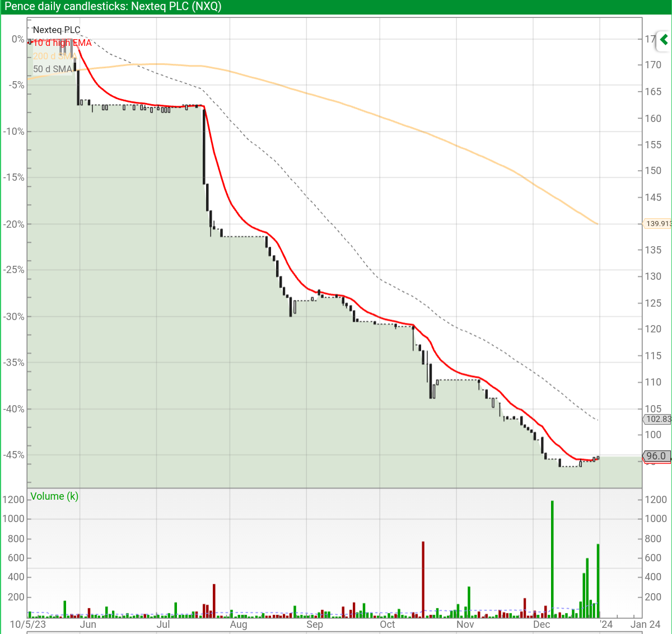The image size is (672, 634).
Task: Click the chart title 'Pence daily candlesticks: Nexteq PLC (NXQ)'
Action: coord(113,7)
